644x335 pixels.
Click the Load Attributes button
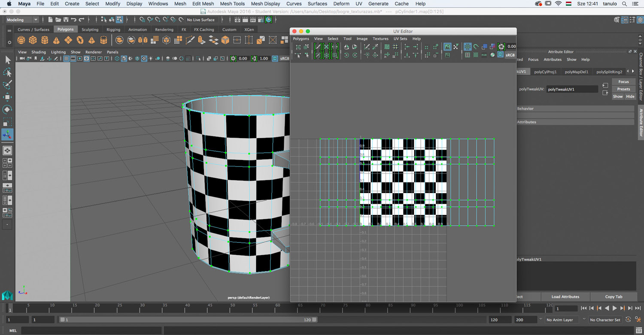coord(565,297)
